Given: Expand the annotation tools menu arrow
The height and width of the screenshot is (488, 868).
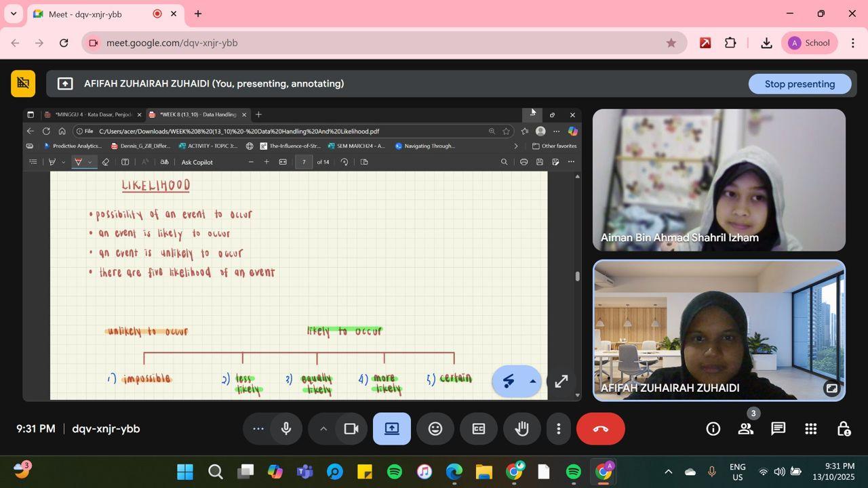Looking at the screenshot, I should pos(533,382).
